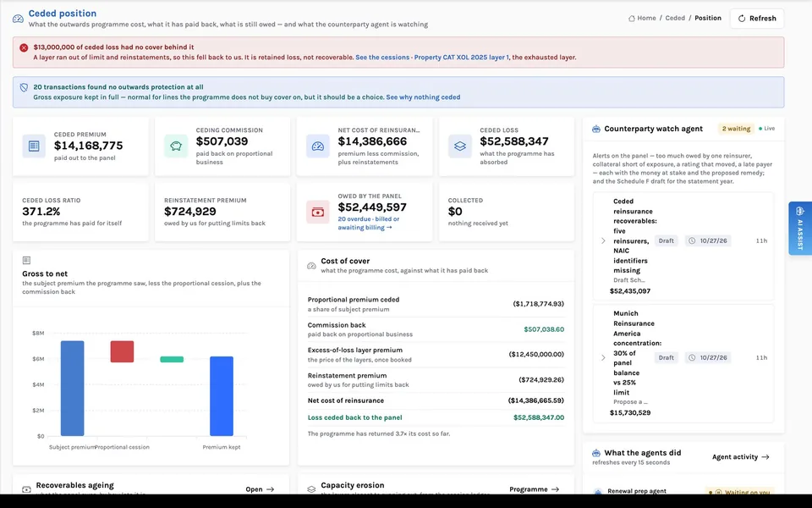Screen dimensions: 812x508
Task: Click Draft badge on Ceded reinsurance recoverables alert
Action: pyautogui.click(x=666, y=241)
